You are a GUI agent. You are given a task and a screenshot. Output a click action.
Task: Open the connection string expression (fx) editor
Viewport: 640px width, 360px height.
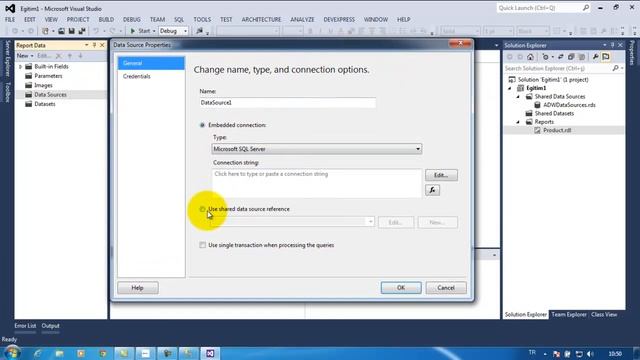coord(432,190)
